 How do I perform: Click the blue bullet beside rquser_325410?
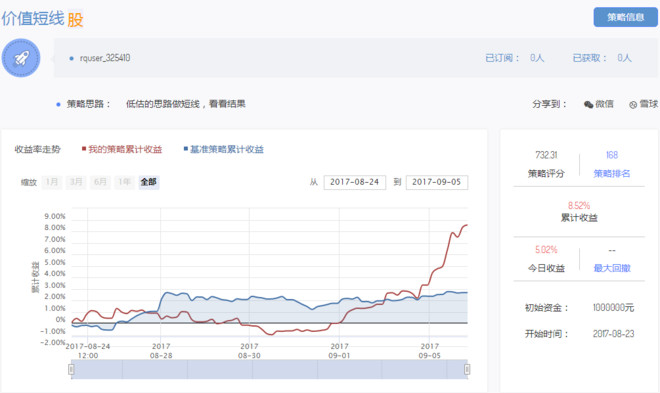(x=71, y=58)
